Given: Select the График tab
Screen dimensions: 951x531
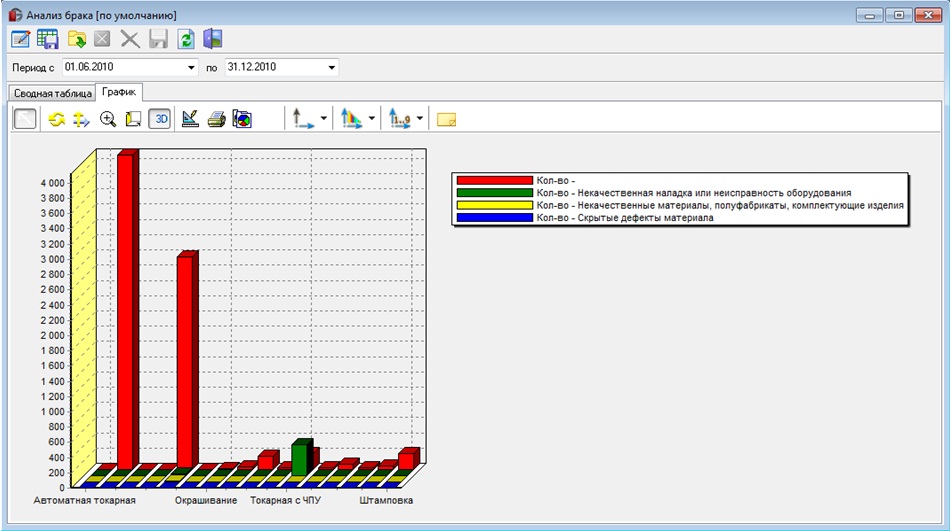Looking at the screenshot, I should [119, 92].
